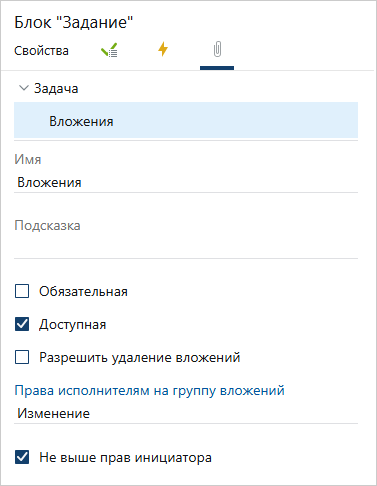Collapse the Задача tree node
This screenshot has width=377, height=486.
[x=24, y=88]
